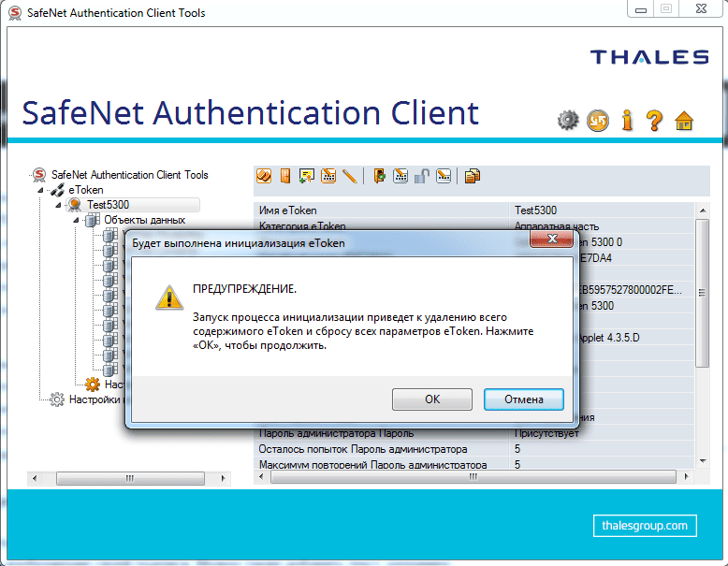Viewport: 728px width, 566px height.
Task: Select the eToken tree item
Action: pyautogui.click(x=86, y=190)
